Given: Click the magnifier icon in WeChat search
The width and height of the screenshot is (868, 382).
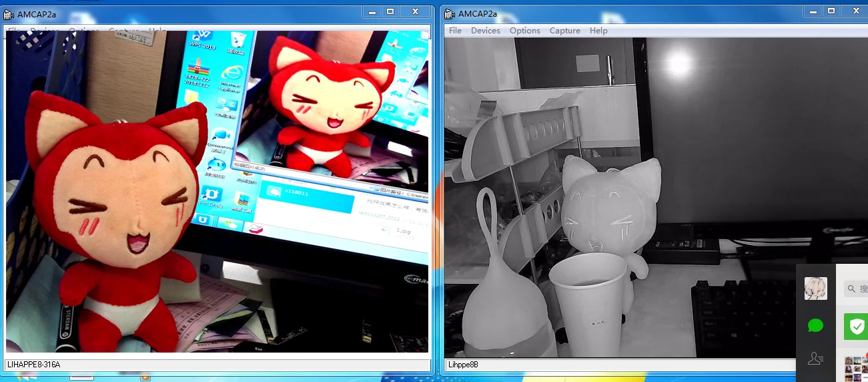Looking at the screenshot, I should tap(852, 289).
